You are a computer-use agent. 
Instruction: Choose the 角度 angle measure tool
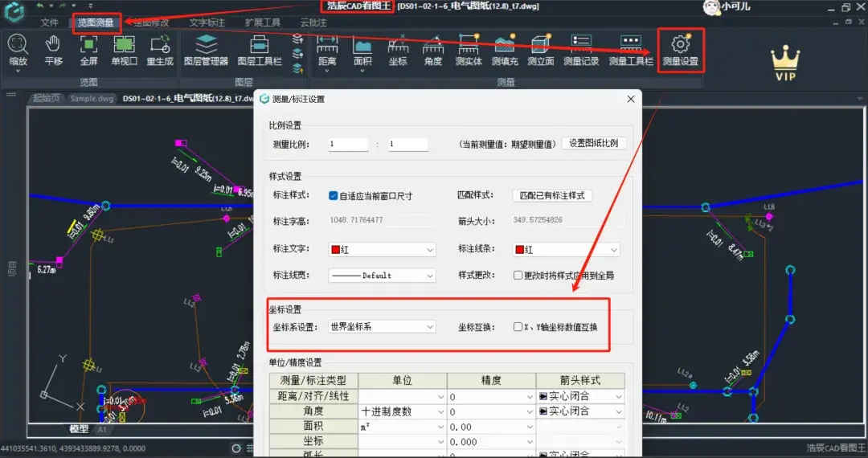pos(433,44)
